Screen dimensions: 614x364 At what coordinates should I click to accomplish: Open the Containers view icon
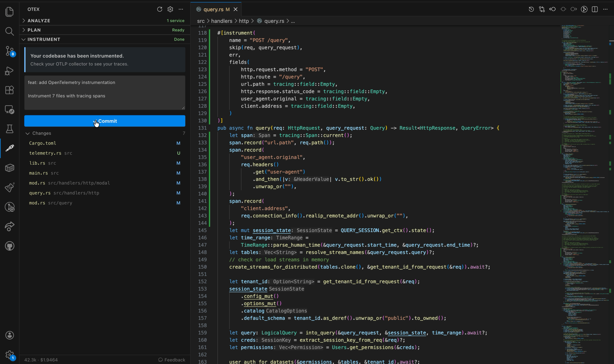(9, 168)
